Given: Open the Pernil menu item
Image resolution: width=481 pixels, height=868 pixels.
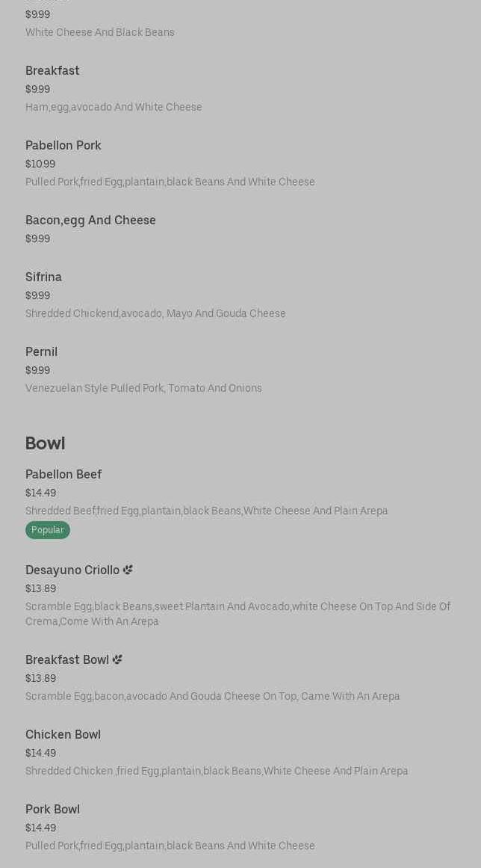Looking at the screenshot, I should click(41, 352).
